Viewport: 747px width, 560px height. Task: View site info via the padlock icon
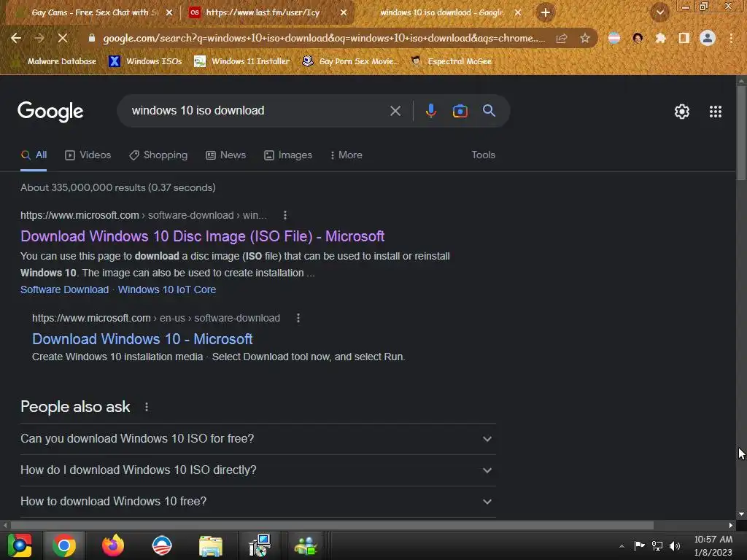(x=91, y=38)
